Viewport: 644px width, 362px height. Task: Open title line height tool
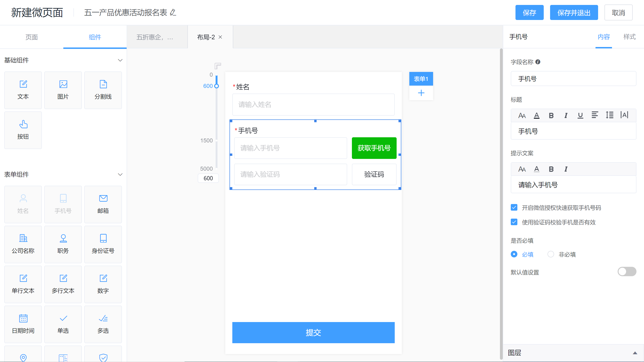tap(609, 115)
